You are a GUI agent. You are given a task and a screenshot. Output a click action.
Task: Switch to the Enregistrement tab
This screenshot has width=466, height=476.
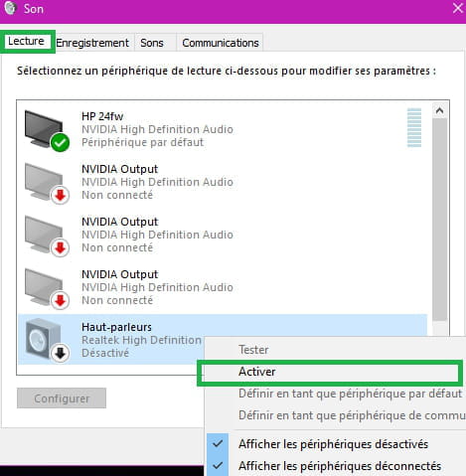pyautogui.click(x=92, y=43)
